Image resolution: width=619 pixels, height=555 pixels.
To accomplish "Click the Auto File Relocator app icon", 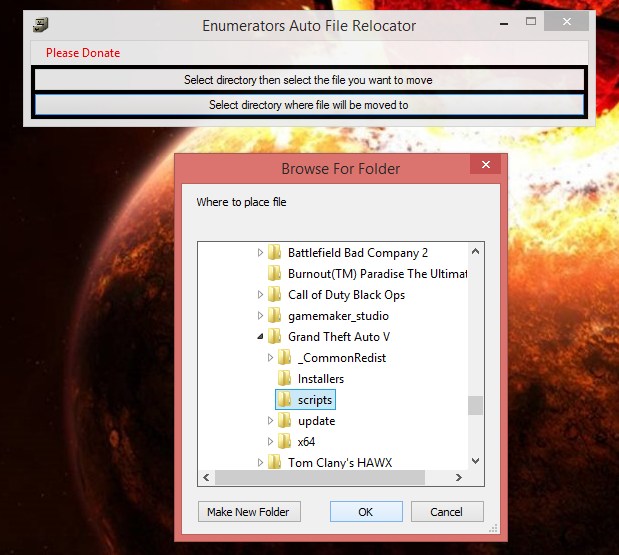I will [x=40, y=25].
